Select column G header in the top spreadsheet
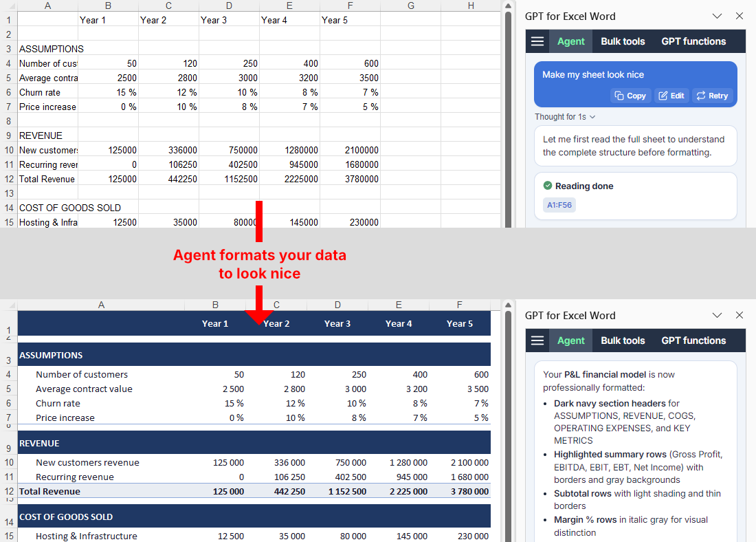756x542 pixels. pyautogui.click(x=410, y=6)
